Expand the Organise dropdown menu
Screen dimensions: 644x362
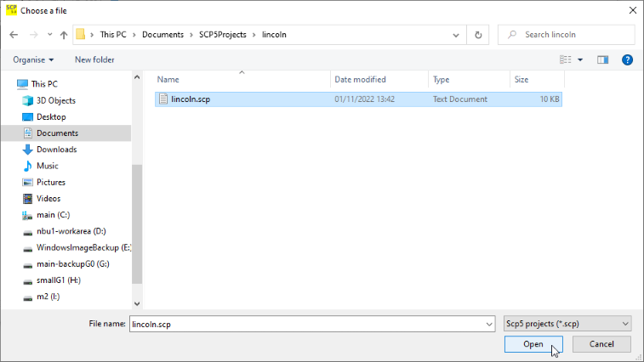[34, 59]
